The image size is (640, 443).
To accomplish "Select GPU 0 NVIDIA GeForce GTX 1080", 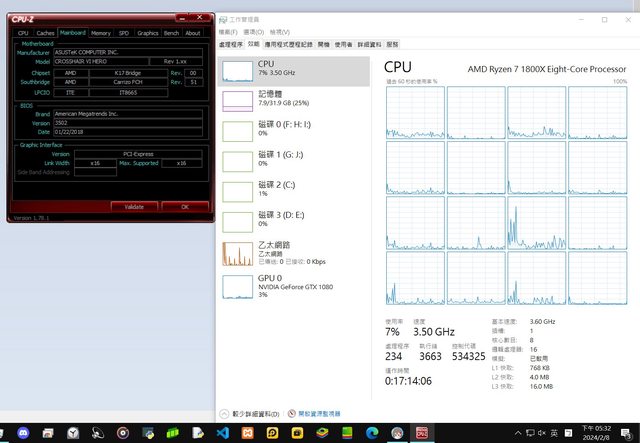I will (x=294, y=287).
